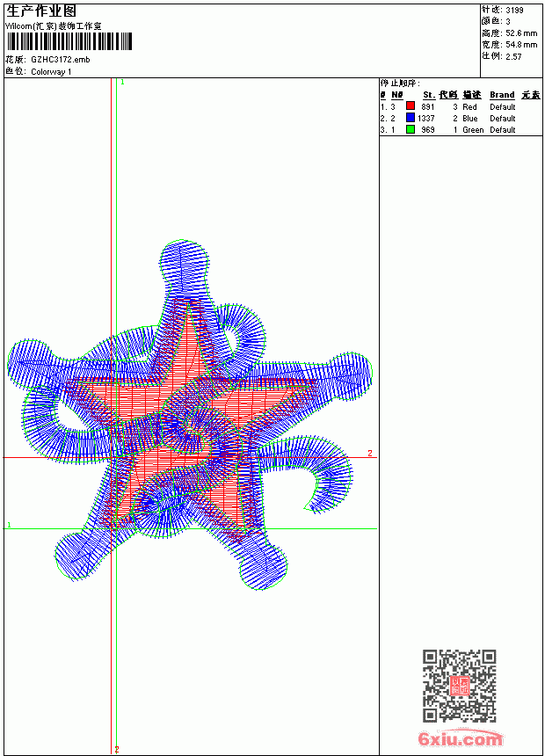Select the title text 生产作业图
545x756 pixels.
point(41,11)
